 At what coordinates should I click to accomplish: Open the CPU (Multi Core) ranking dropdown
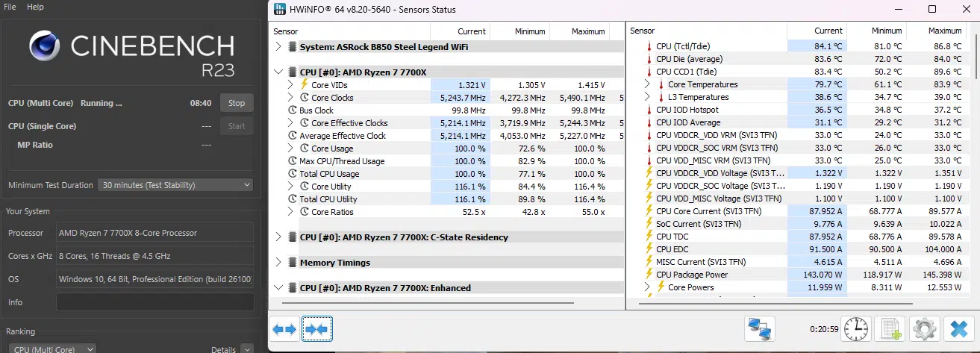(53, 349)
